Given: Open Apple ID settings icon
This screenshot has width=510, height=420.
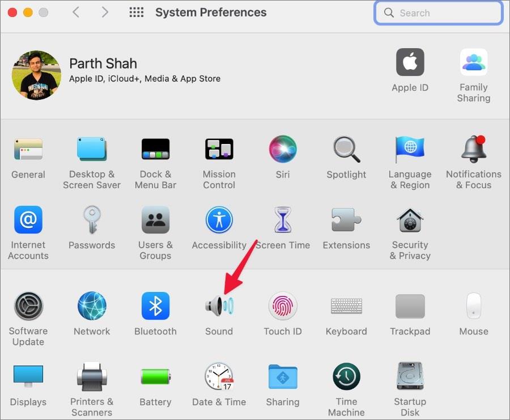Looking at the screenshot, I should [410, 62].
